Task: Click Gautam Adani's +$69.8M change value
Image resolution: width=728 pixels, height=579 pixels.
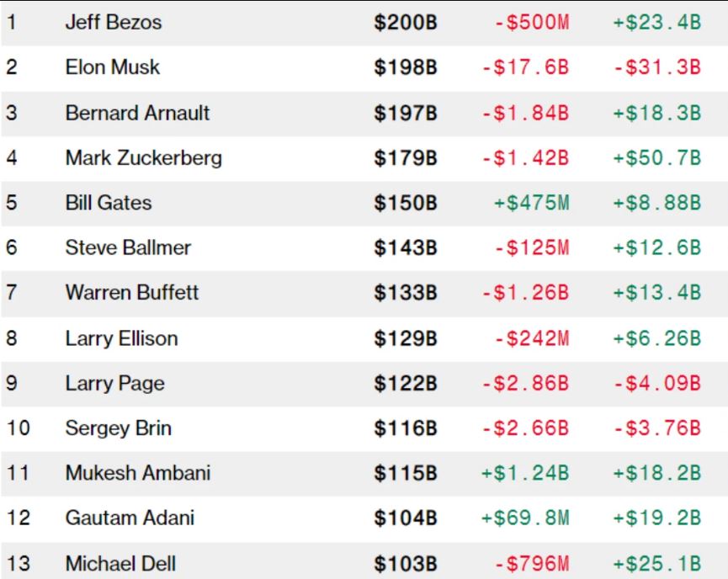Action: pyautogui.click(x=525, y=518)
